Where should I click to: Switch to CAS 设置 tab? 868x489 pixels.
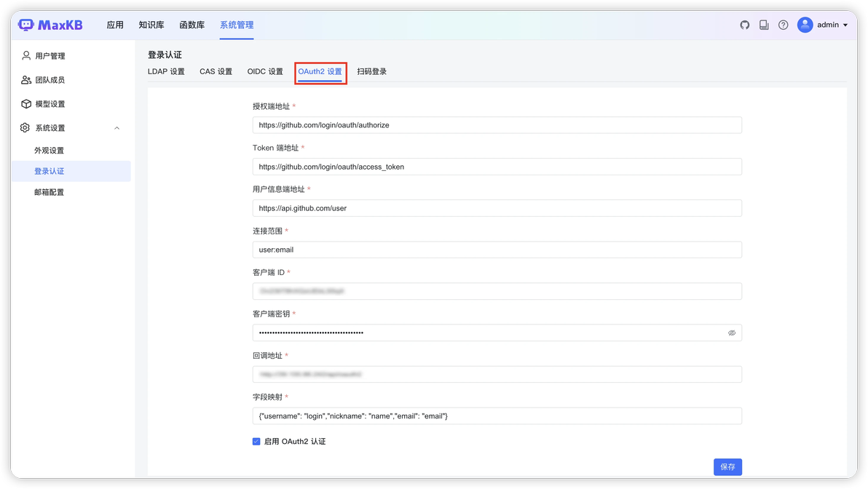[216, 71]
